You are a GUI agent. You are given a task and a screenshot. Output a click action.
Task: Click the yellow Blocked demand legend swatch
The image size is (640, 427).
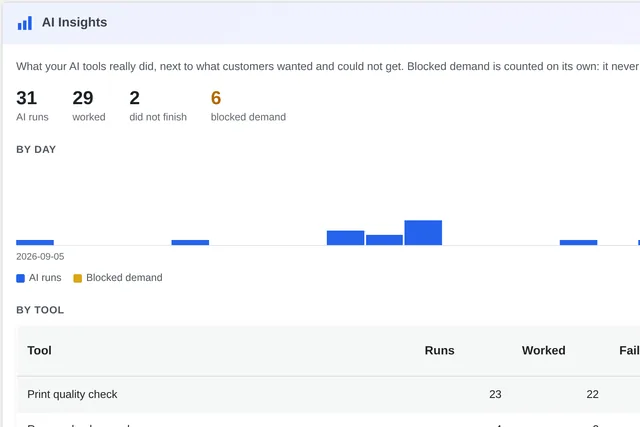click(78, 278)
